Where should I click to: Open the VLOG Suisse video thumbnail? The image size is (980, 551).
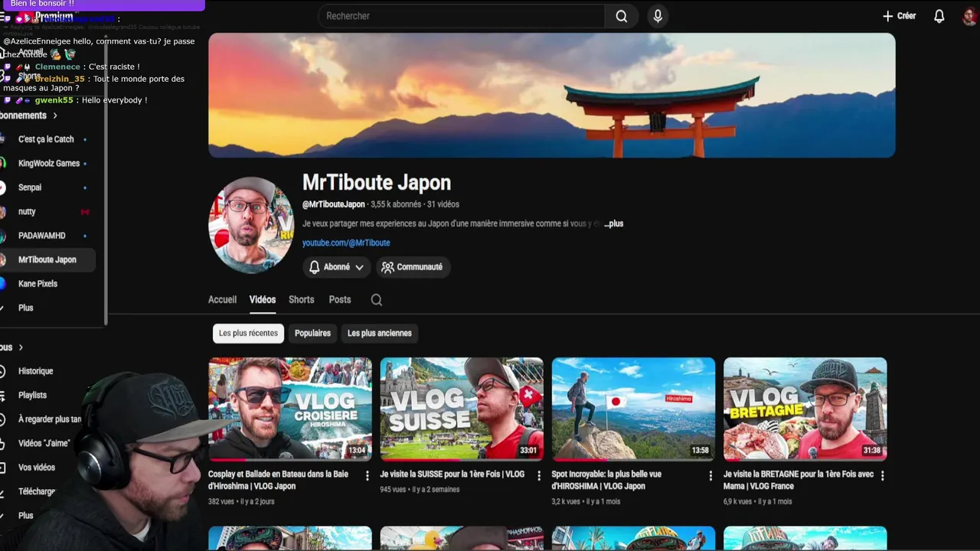462,409
